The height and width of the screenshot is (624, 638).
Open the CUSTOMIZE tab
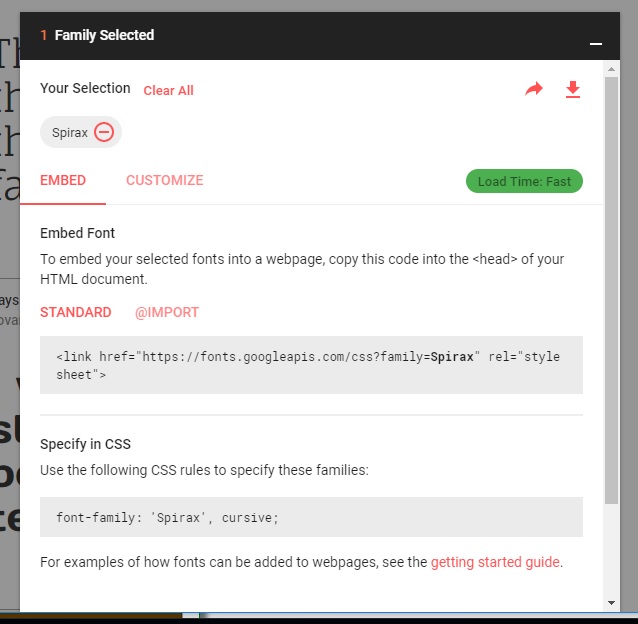tap(165, 180)
